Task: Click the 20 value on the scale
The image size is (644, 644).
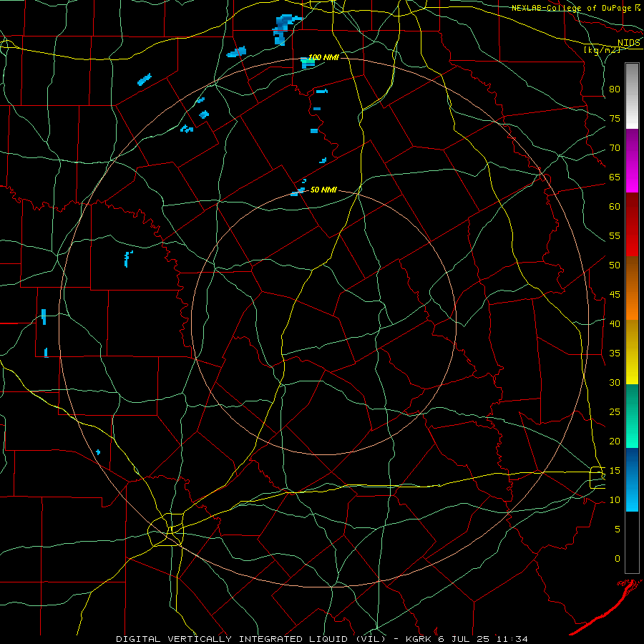Action: [615, 441]
